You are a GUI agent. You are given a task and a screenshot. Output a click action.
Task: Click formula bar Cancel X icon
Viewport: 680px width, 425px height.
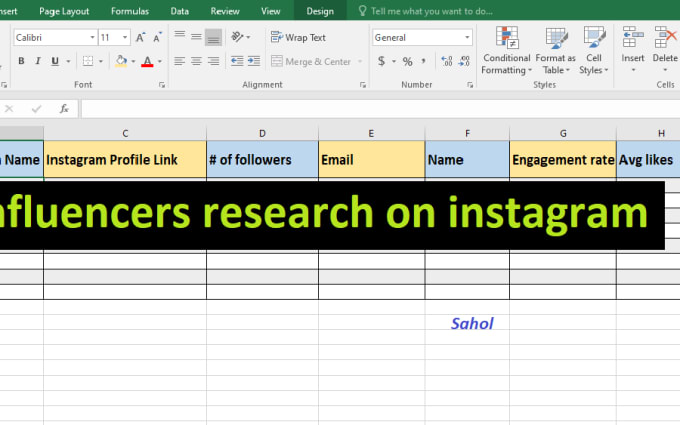tap(9, 109)
